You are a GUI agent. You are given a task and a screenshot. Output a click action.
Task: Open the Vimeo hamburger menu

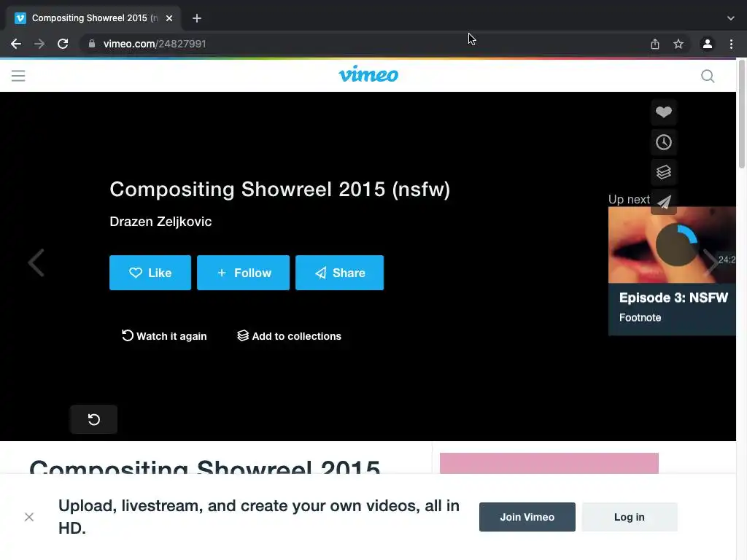point(18,76)
